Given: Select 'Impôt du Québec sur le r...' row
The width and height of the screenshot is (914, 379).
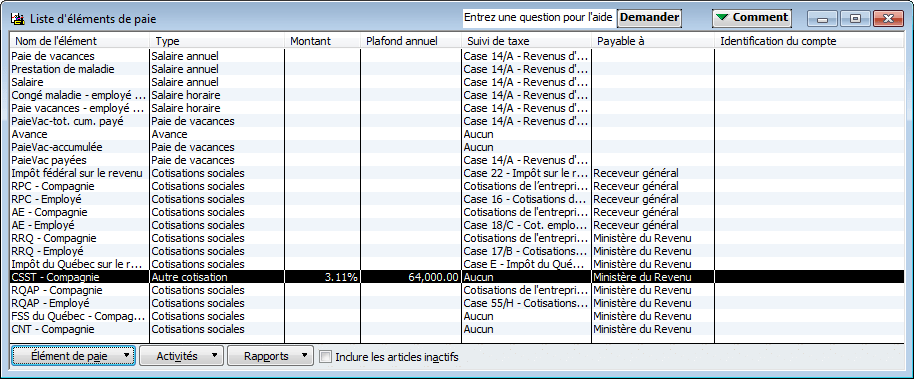Looking at the screenshot, I should [x=458, y=264].
